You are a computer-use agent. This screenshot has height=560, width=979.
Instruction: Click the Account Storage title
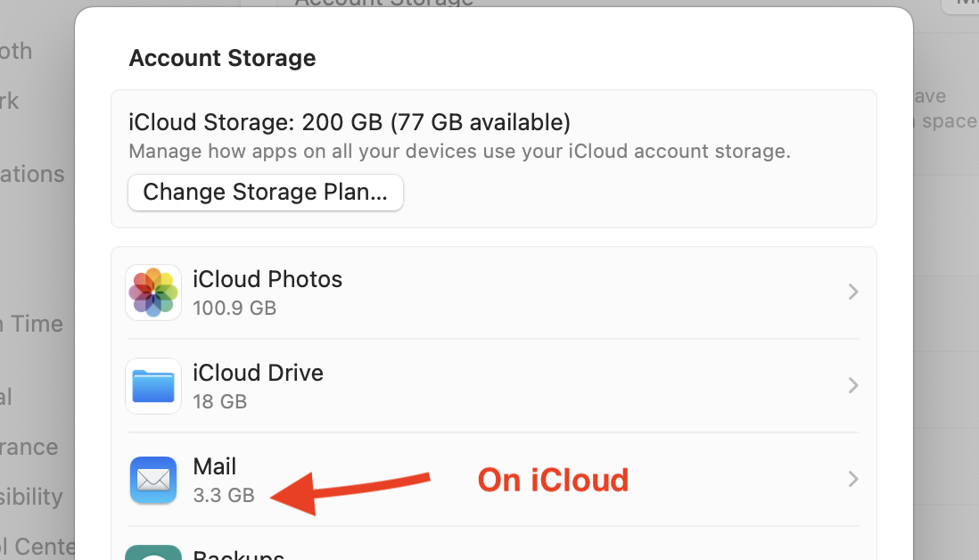(222, 59)
